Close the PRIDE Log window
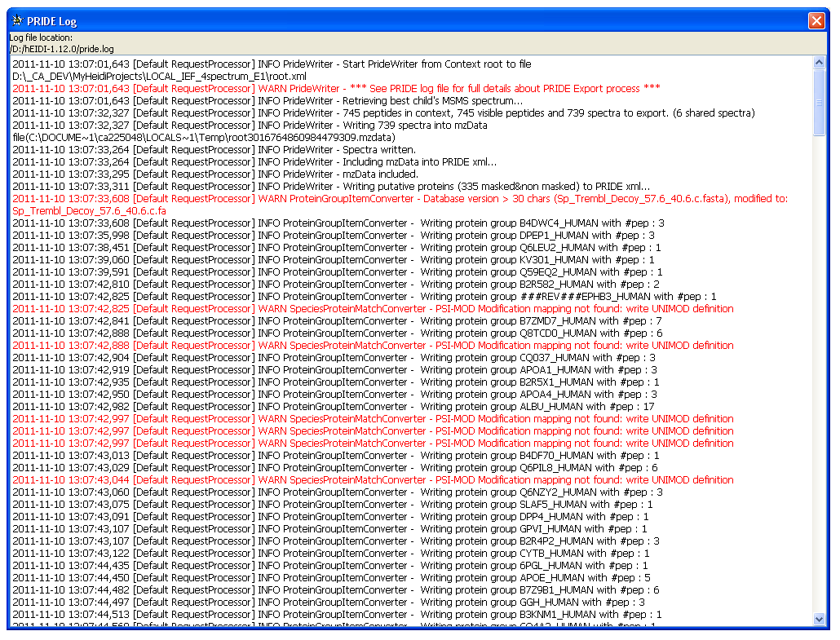Viewport: 840px width, 640px height. pyautogui.click(x=816, y=20)
